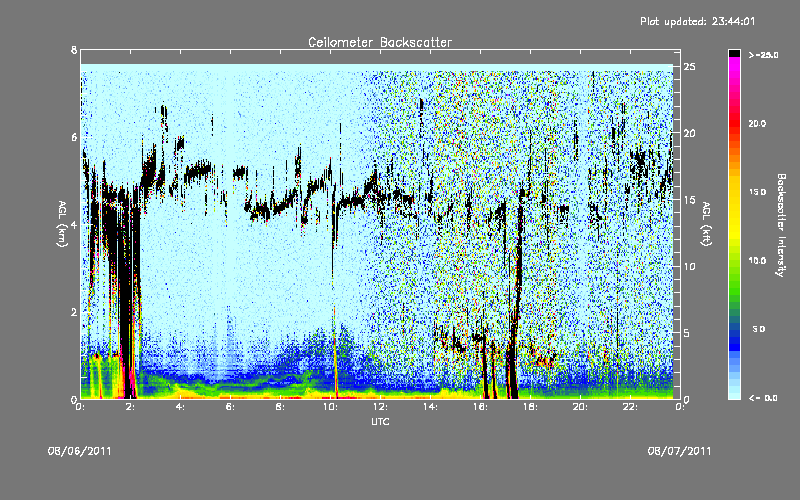800x500 pixels.
Task: Click the x-axis tick label '14:'
Action: pos(431,407)
